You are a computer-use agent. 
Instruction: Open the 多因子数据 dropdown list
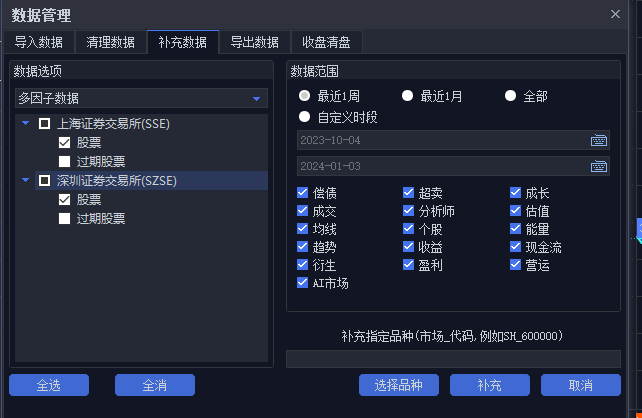141,98
